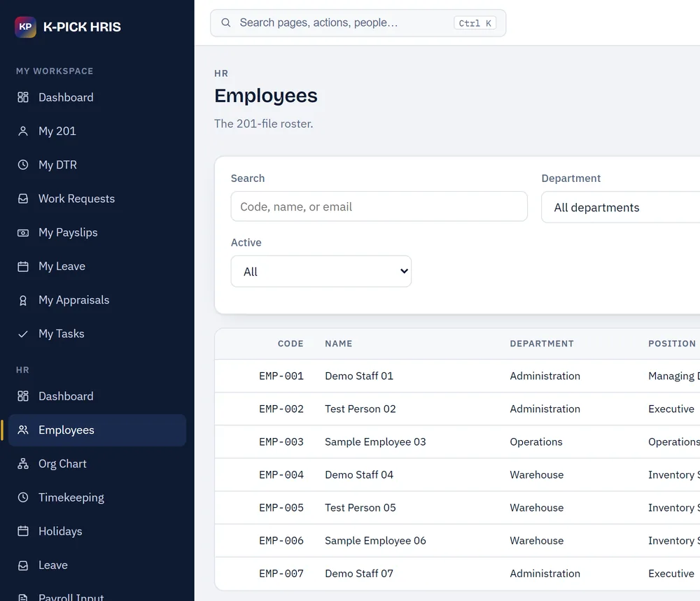Click the My Tasks checkmark icon
The image size is (700, 601).
click(23, 334)
